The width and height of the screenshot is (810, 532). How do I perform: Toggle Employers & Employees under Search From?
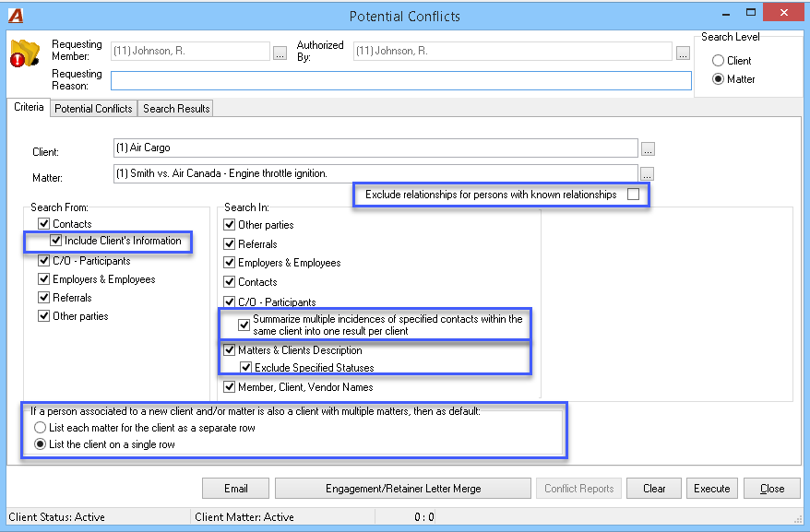(x=44, y=279)
